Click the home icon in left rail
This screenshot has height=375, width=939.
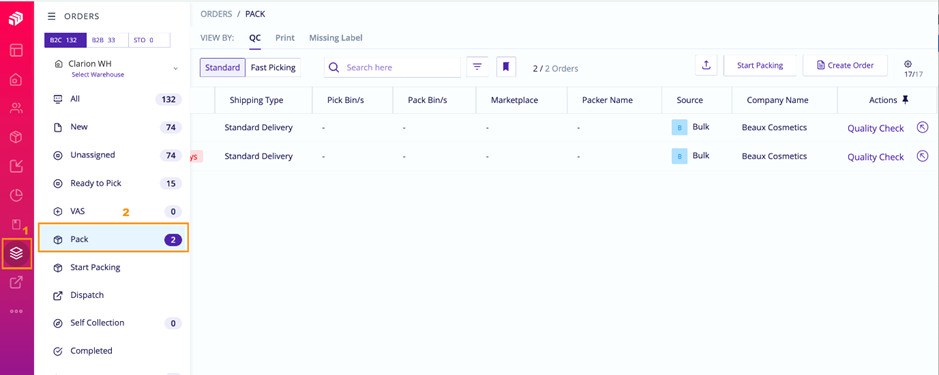pos(17,79)
